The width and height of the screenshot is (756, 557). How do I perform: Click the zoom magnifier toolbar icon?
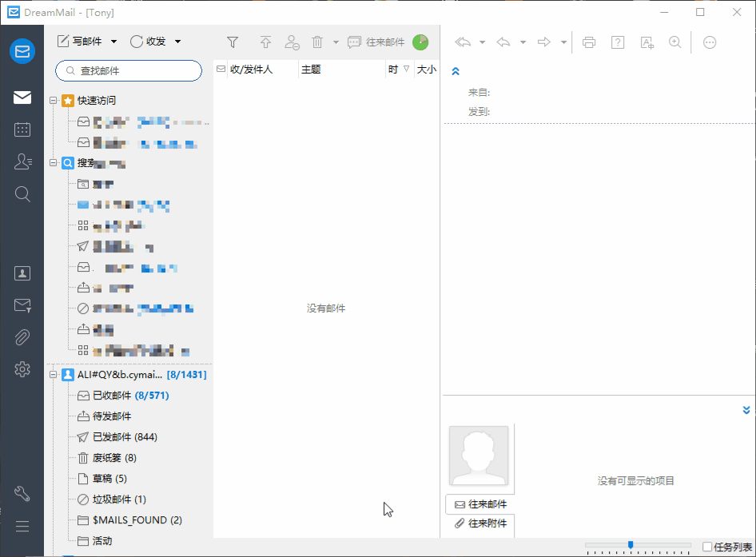(x=675, y=42)
